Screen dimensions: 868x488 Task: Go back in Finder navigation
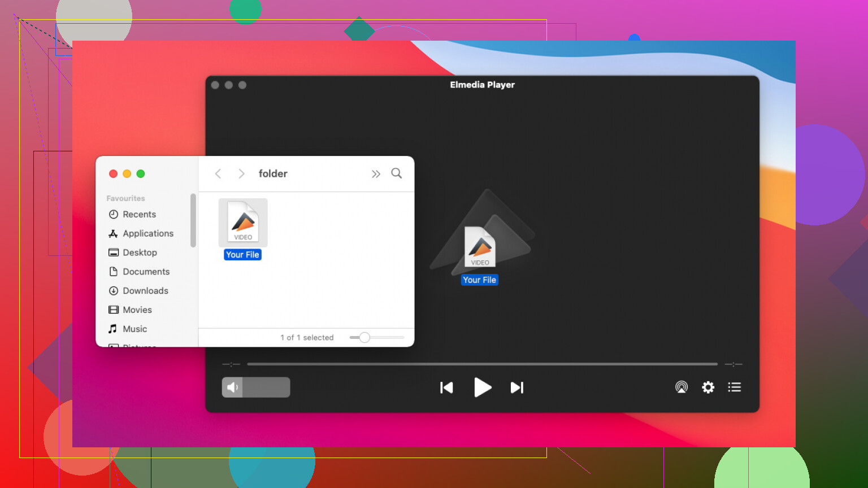tap(218, 173)
